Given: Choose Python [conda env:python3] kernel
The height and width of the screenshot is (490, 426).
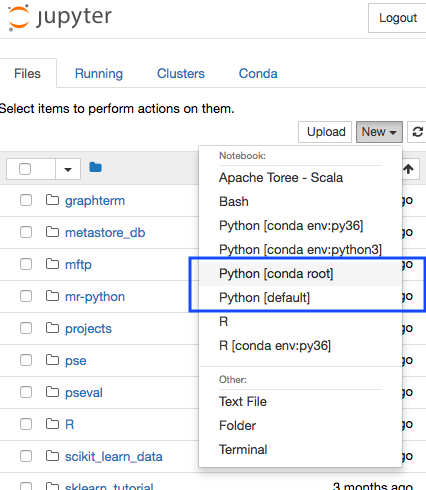Looking at the screenshot, I should 300,250.
